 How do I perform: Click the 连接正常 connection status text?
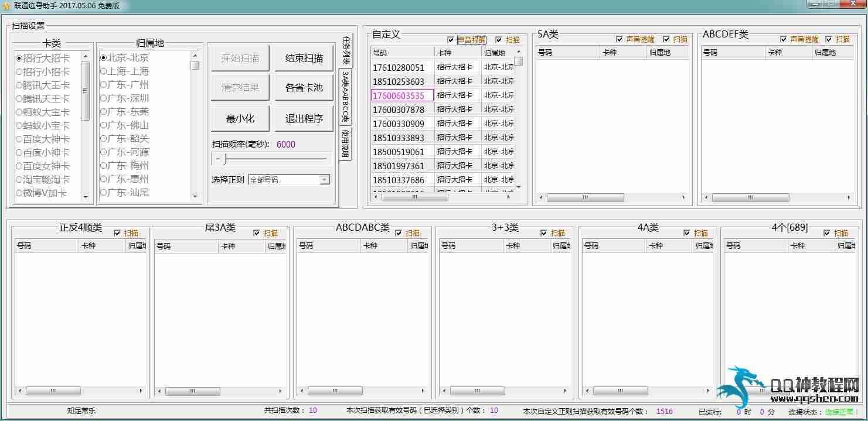coord(842,412)
